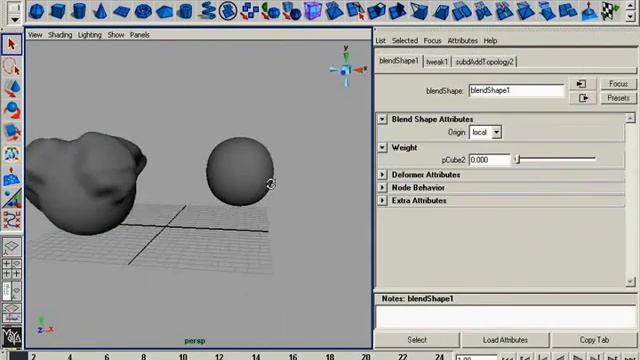Activate the Rotate tool in the toolbox
This screenshot has height=360, width=640.
(11, 110)
